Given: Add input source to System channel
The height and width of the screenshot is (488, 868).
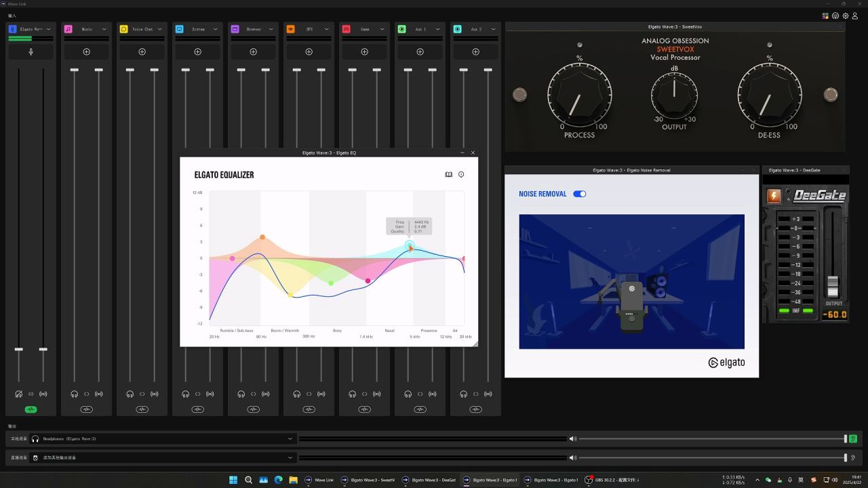Looking at the screenshot, I should 197,52.
